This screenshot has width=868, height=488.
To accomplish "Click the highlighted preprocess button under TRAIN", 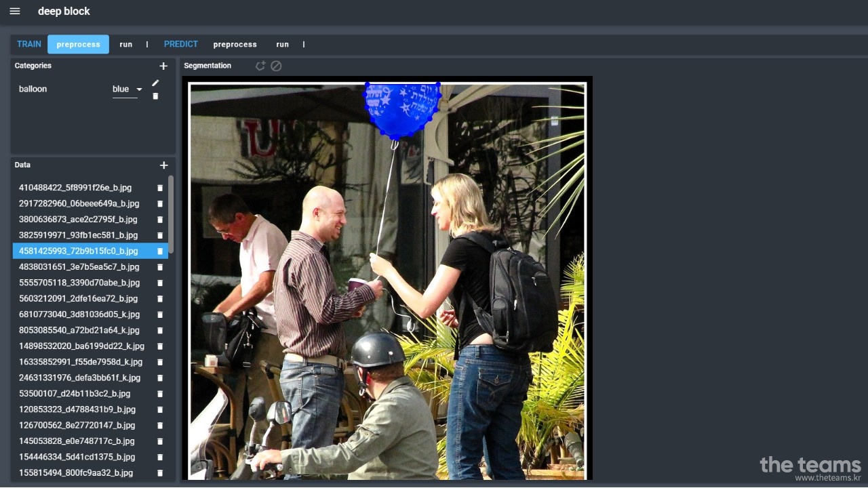I will (x=78, y=45).
